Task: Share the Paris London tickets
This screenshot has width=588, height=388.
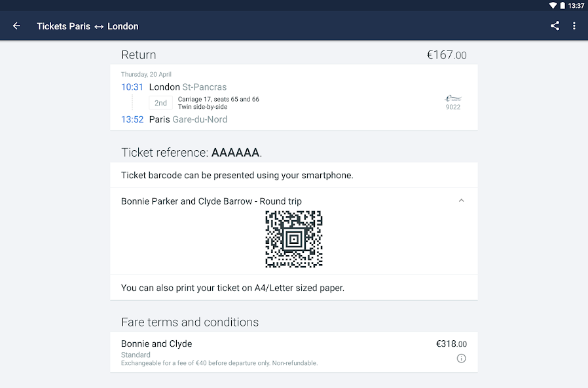Action: tap(555, 26)
